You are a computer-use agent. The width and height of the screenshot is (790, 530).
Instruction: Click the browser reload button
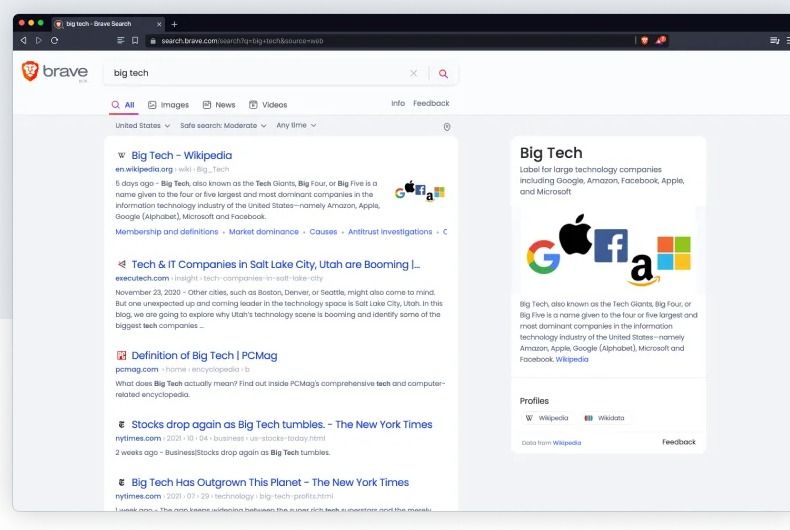click(54, 40)
